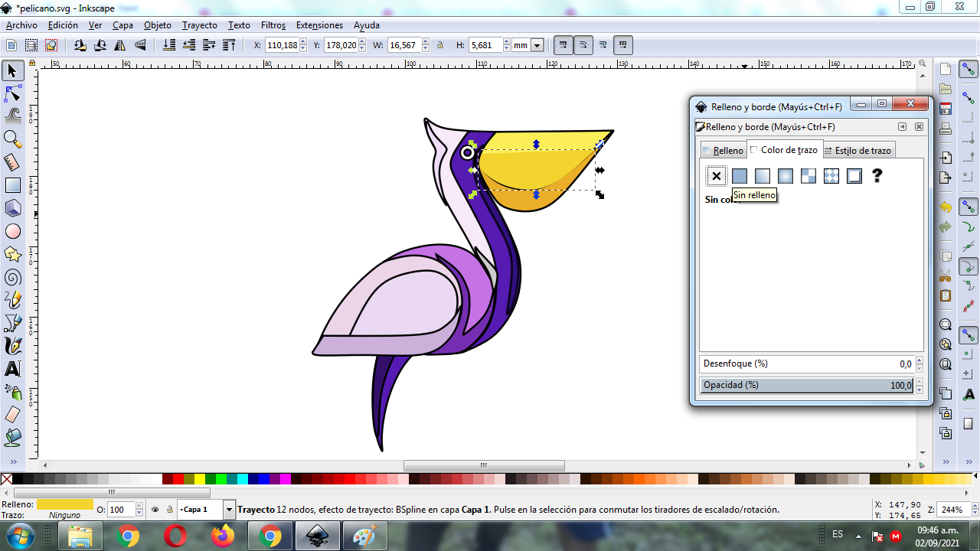The width and height of the screenshot is (980, 551).
Task: Open the Filtros menu
Action: 273,25
